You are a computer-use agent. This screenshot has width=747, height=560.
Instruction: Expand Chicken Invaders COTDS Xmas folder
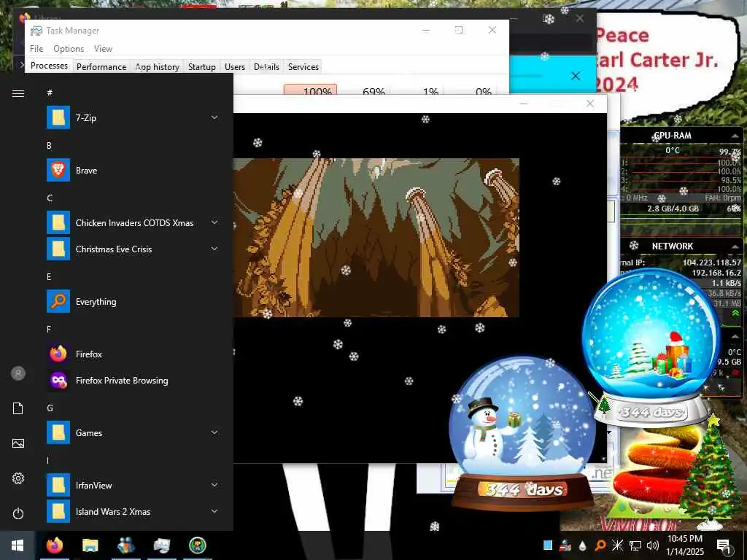(x=214, y=223)
